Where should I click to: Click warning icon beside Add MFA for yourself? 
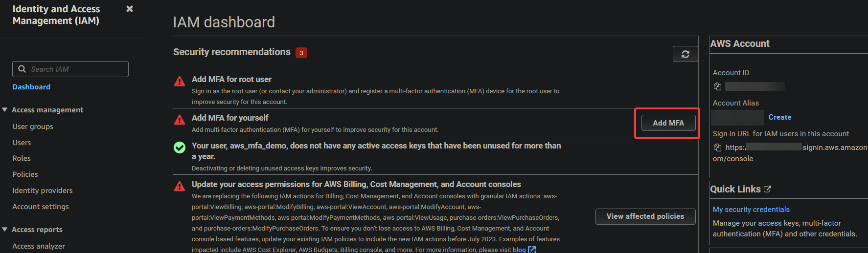tap(180, 119)
